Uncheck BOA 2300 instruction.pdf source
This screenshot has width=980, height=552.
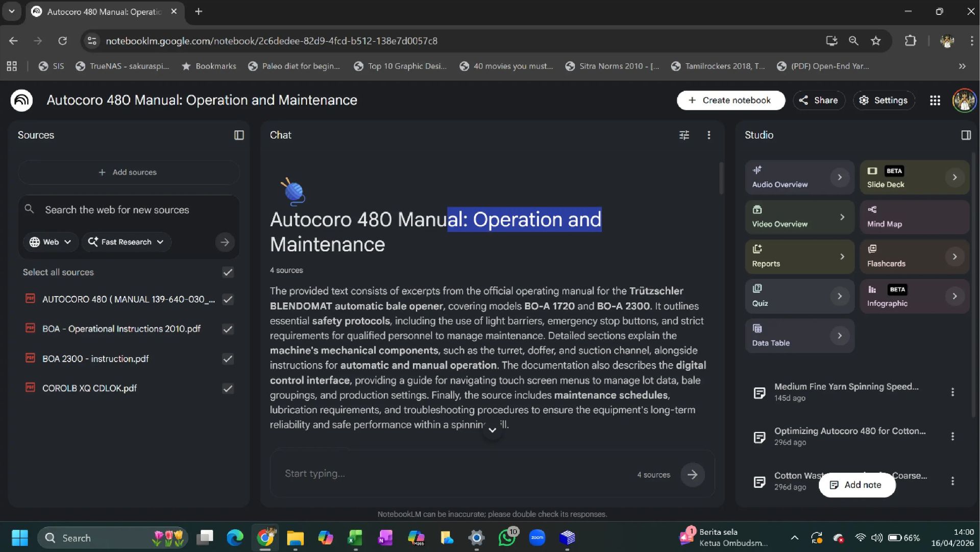(228, 358)
